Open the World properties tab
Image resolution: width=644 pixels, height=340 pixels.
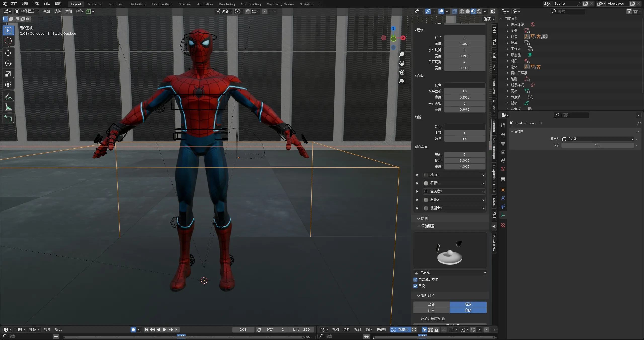tap(503, 169)
